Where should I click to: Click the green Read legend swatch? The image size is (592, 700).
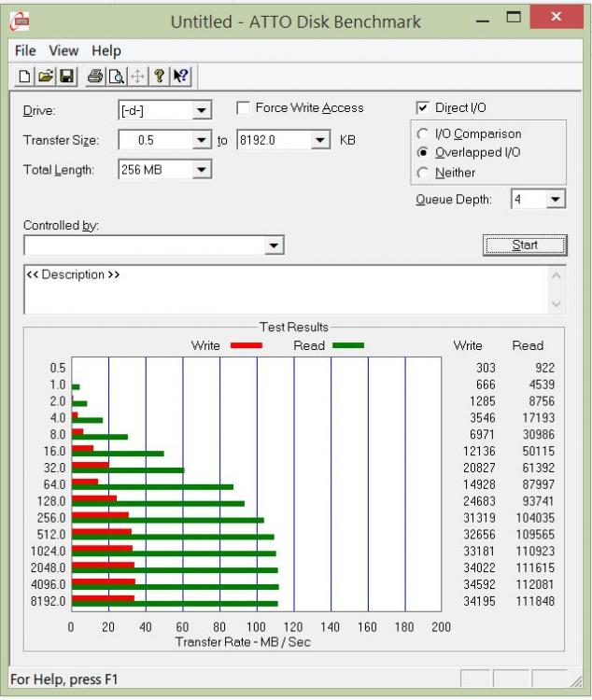348,345
